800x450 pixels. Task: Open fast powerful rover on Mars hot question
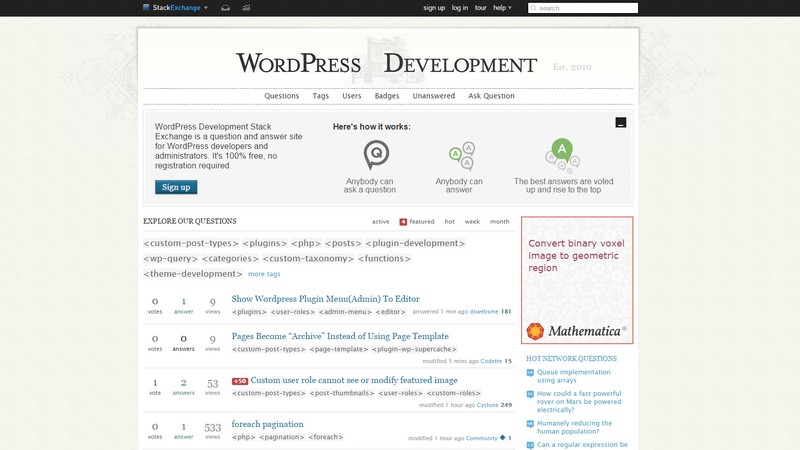(579, 402)
